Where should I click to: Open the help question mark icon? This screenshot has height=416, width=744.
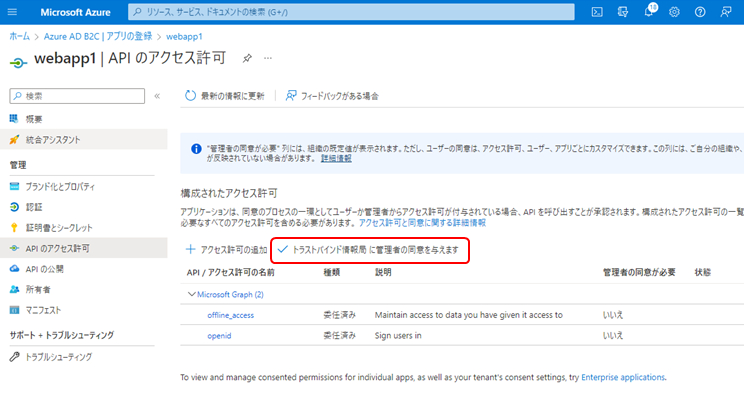pyautogui.click(x=700, y=12)
